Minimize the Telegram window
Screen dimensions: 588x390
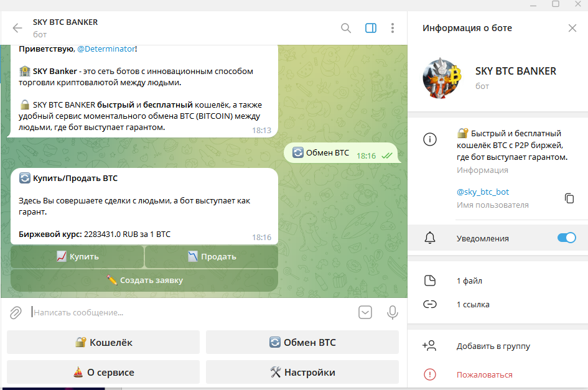click(x=533, y=4)
